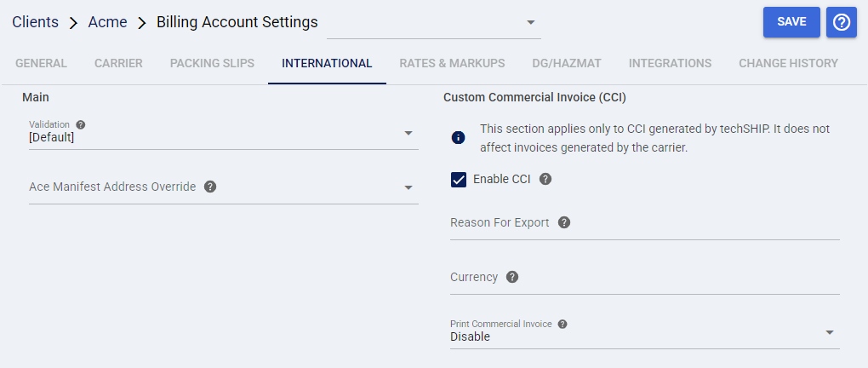Open the billing account selector dropdown

(x=434, y=23)
